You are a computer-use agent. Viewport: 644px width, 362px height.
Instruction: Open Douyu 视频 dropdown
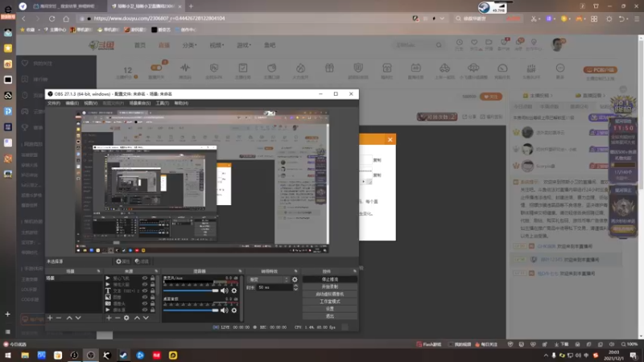[217, 45]
